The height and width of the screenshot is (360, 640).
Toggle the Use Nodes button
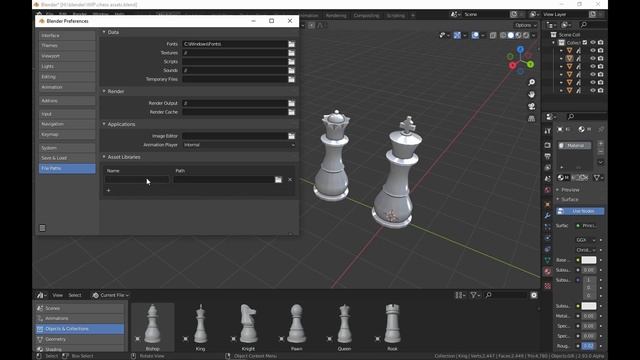[580, 211]
